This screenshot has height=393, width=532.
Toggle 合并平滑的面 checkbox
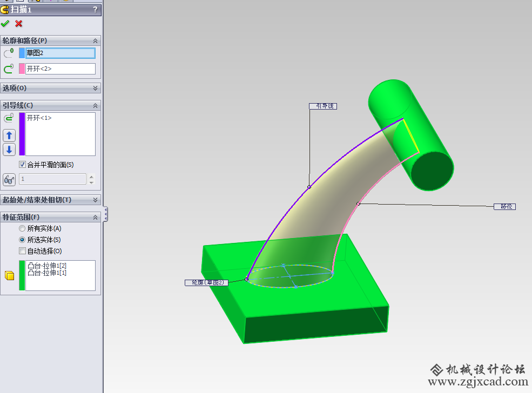[22, 165]
